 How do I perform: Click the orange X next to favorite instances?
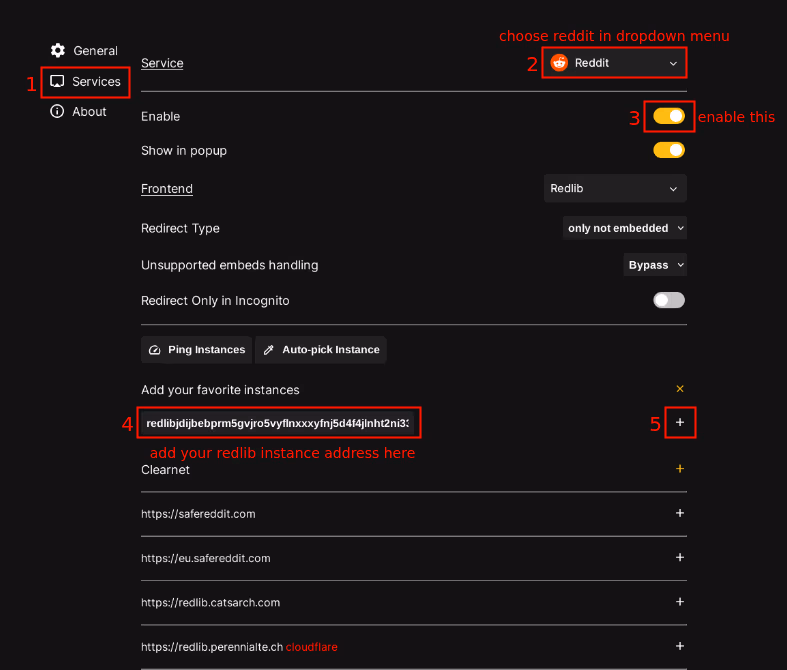click(680, 389)
